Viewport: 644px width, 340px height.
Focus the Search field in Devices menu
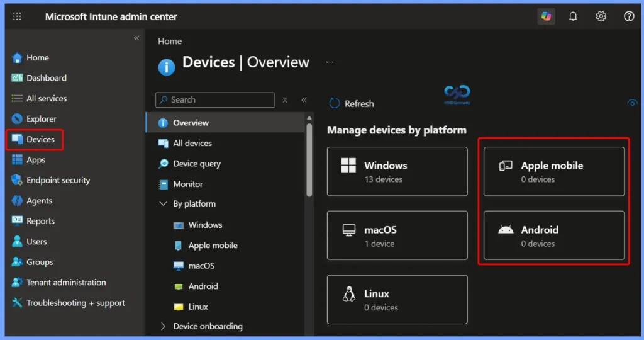click(215, 100)
